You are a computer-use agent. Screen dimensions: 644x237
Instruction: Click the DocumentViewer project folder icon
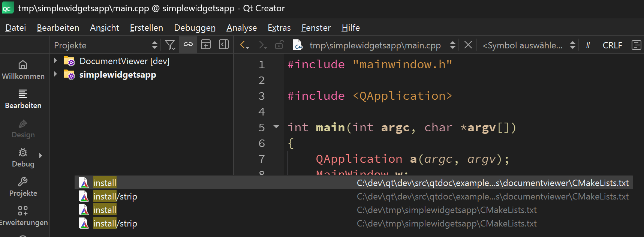coord(69,61)
